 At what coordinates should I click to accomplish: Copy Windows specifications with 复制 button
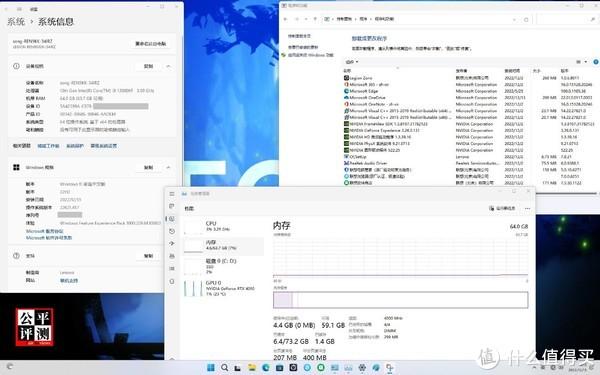[x=148, y=167]
